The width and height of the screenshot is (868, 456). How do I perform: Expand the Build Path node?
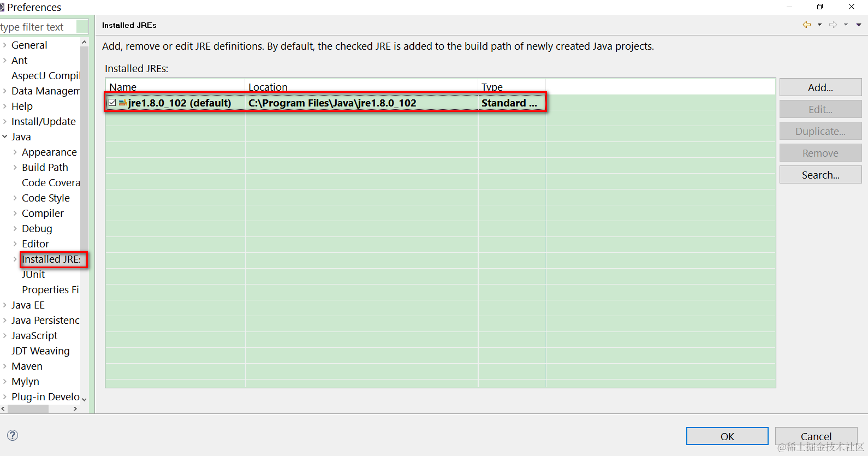15,167
